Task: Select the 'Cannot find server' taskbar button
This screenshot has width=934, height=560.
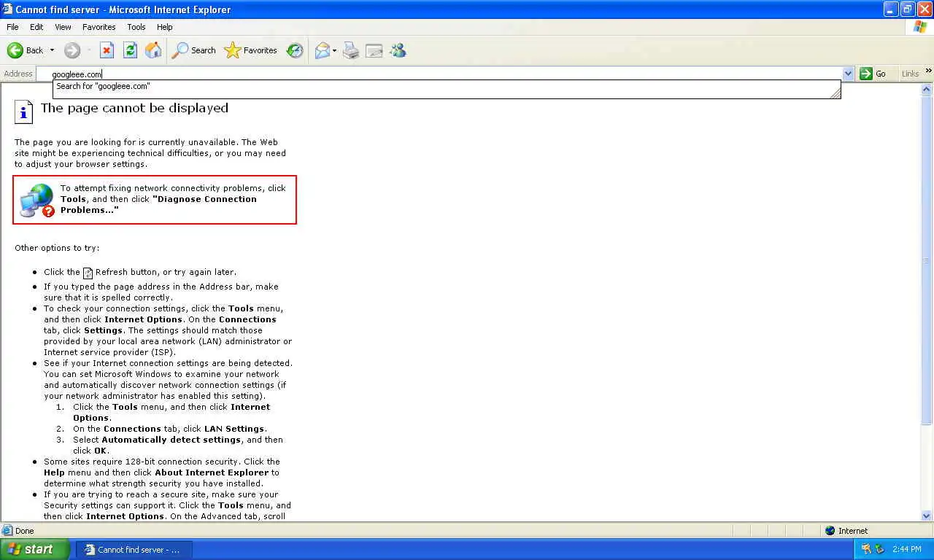Action: (134, 550)
